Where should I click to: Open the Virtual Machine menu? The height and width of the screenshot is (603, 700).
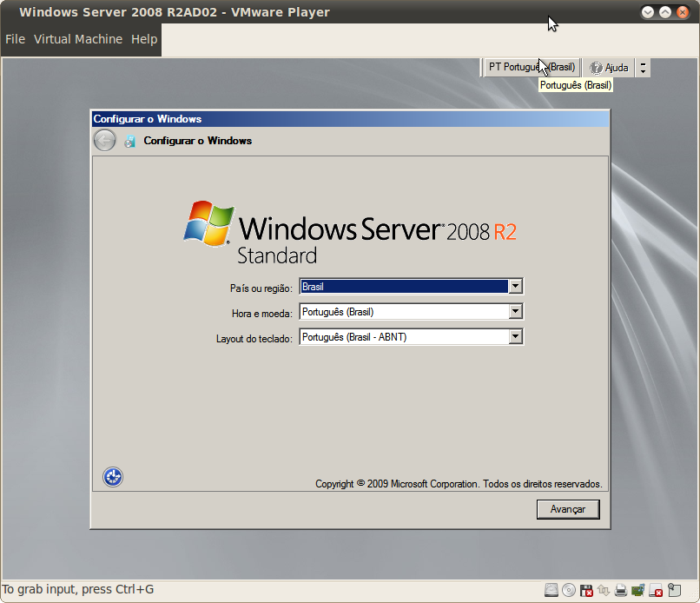click(78, 39)
